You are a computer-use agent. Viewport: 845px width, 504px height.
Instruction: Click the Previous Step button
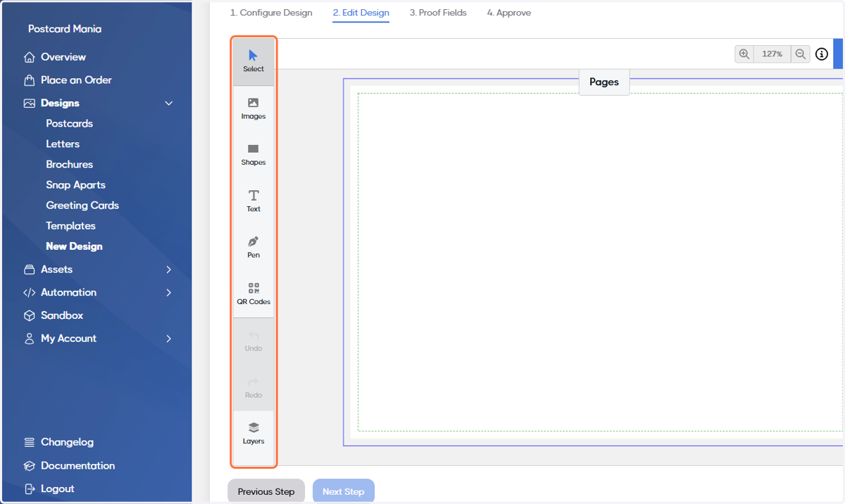tap(266, 491)
